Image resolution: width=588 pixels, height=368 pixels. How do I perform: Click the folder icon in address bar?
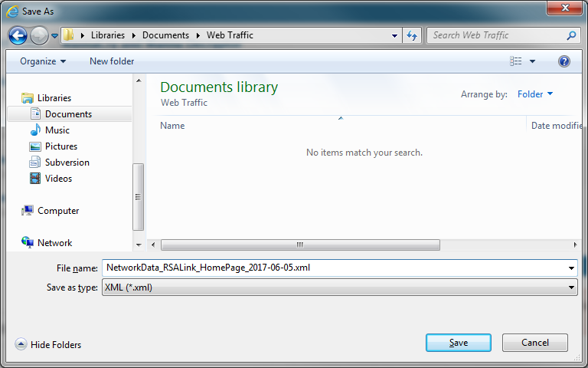click(x=68, y=35)
